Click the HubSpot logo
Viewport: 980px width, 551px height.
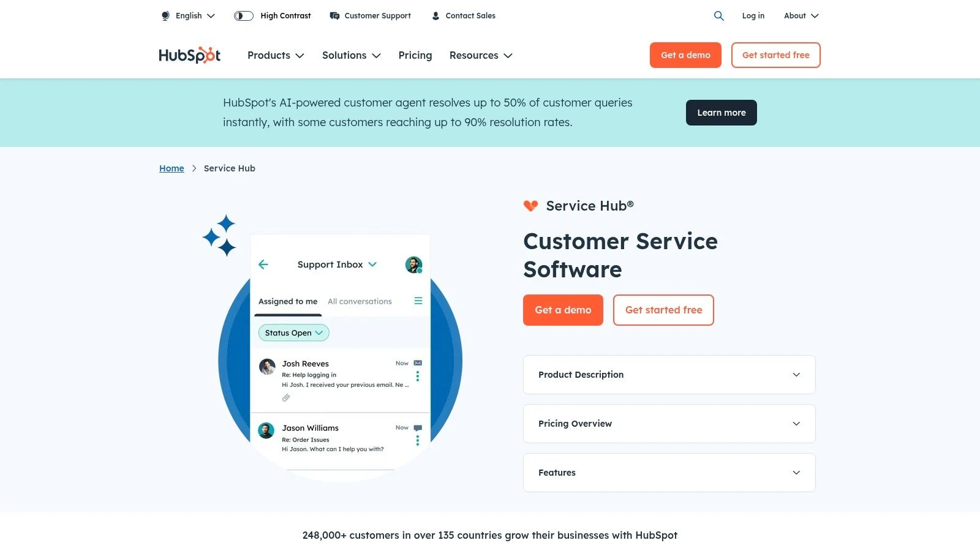[x=189, y=55]
